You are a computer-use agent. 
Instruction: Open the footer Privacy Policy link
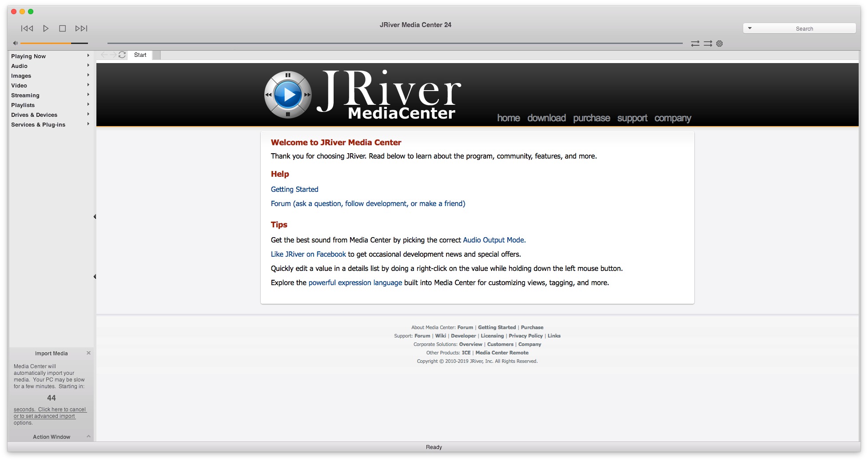click(x=526, y=336)
